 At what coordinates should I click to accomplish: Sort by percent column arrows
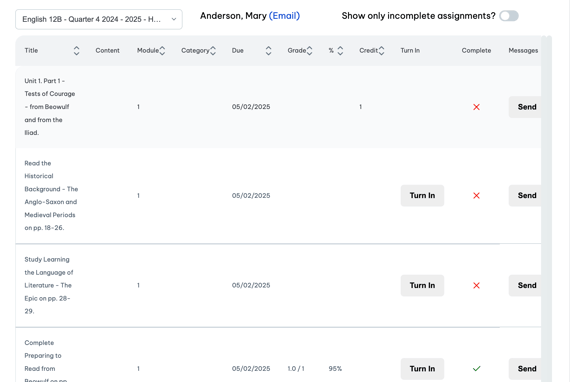click(340, 51)
